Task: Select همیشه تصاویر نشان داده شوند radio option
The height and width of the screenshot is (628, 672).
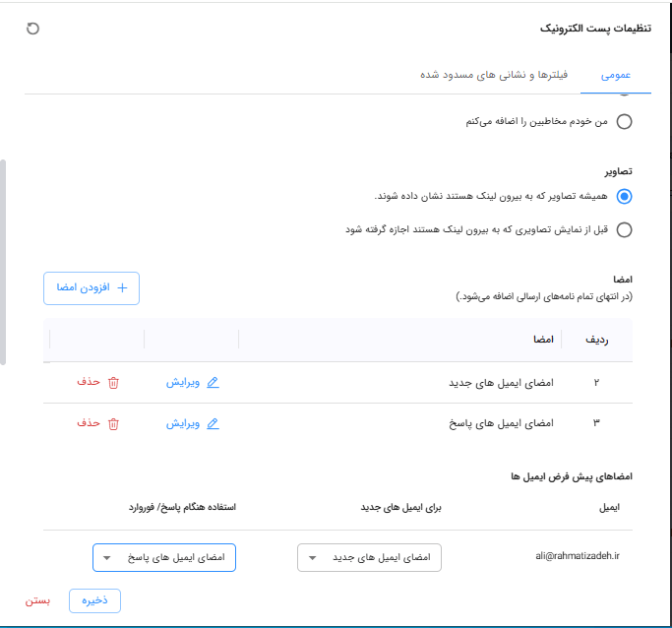Action: pos(624,196)
